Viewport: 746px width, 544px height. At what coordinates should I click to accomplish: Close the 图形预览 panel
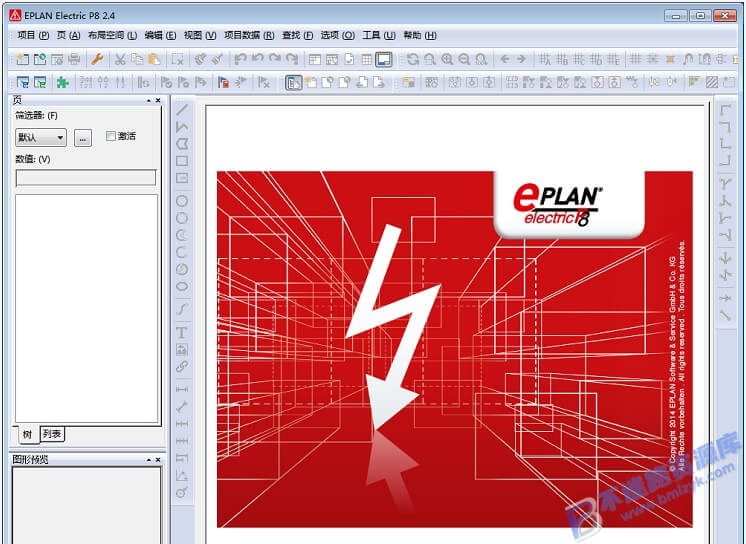coord(158,460)
